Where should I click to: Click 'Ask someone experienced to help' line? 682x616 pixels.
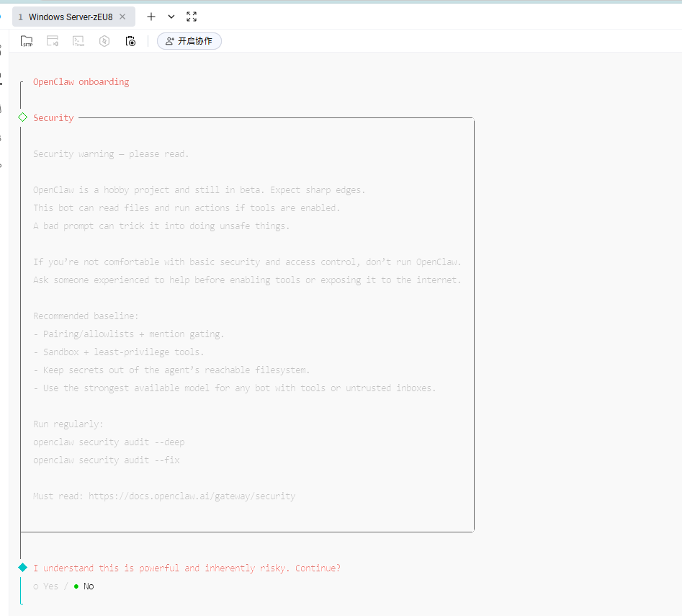[247, 280]
